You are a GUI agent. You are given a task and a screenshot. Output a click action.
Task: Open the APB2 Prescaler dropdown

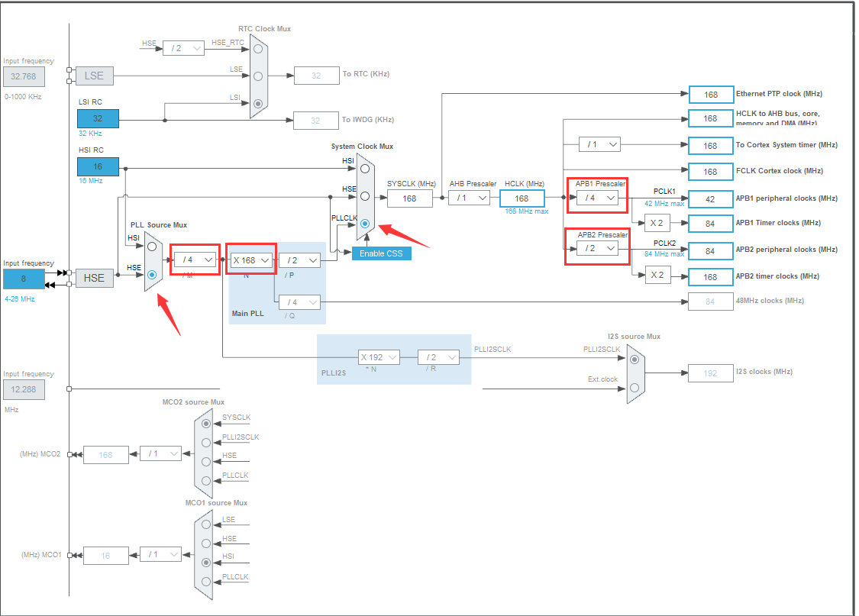(x=596, y=248)
